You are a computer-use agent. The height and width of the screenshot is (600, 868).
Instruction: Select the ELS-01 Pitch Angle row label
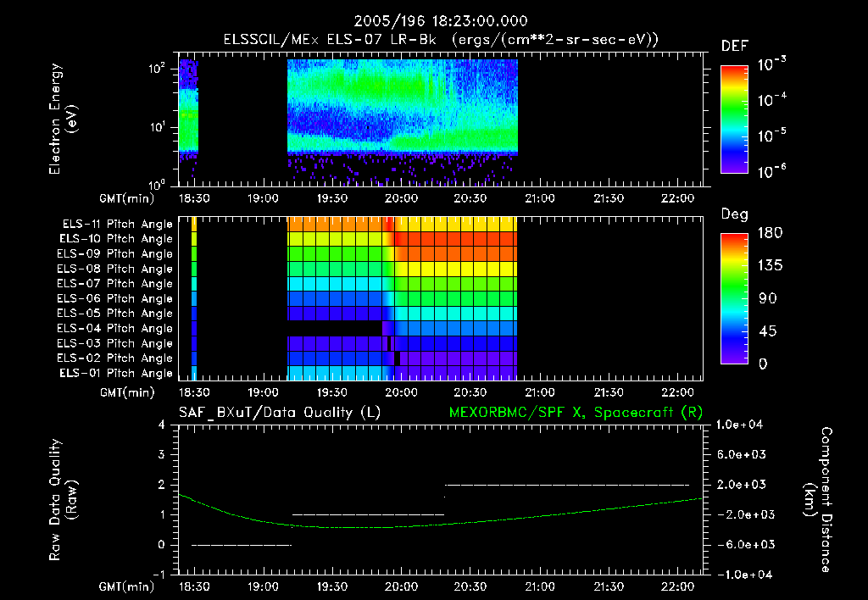[x=116, y=374]
